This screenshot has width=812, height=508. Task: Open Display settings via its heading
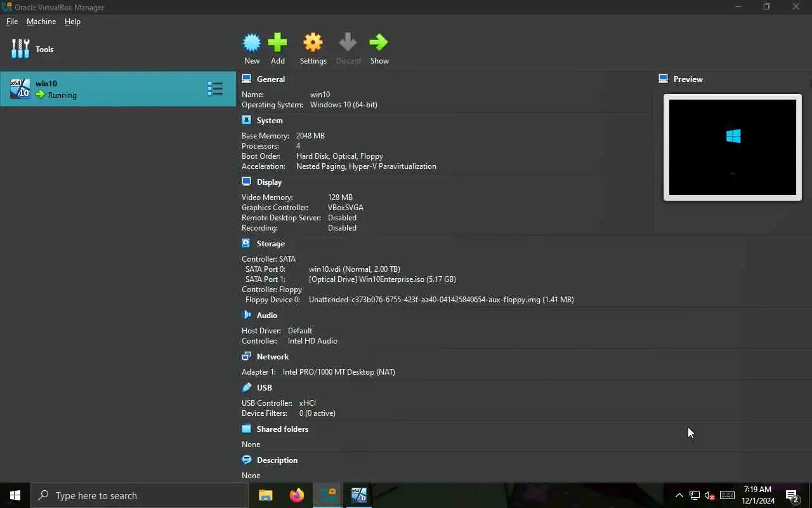click(269, 182)
